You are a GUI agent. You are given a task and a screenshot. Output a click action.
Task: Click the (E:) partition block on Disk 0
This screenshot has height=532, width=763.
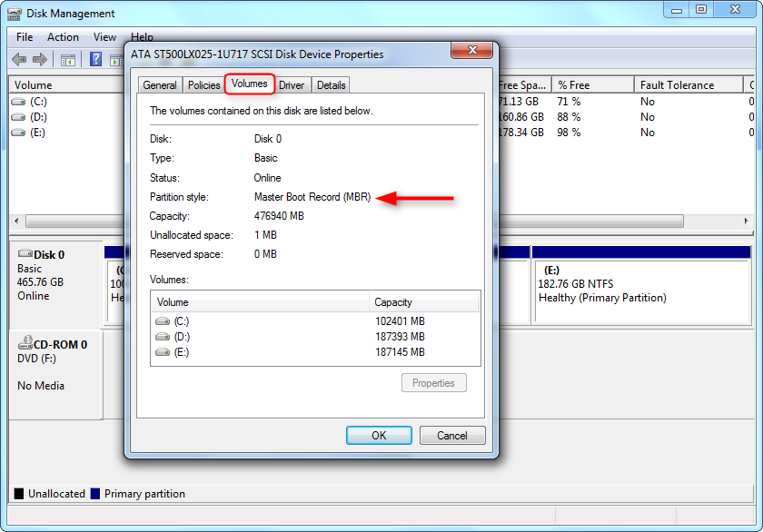tap(640, 291)
